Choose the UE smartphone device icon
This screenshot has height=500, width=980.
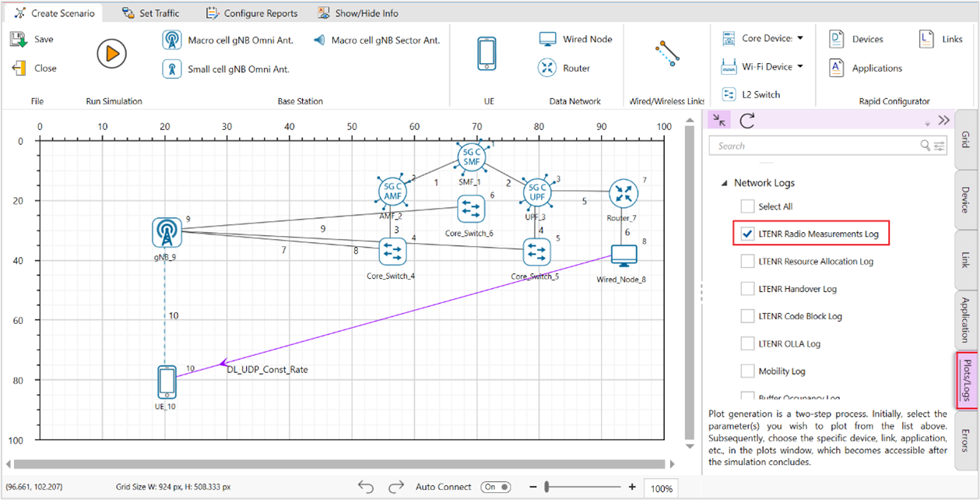click(x=486, y=54)
